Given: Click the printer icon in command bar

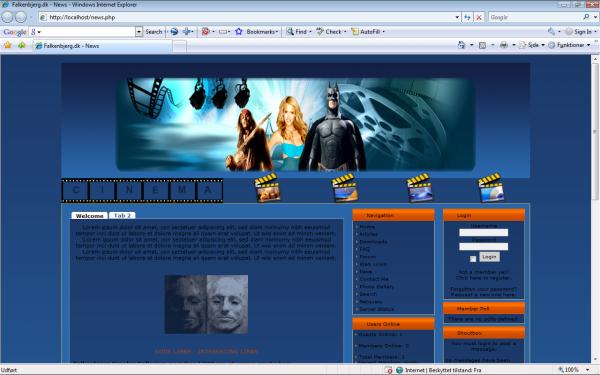Looking at the screenshot, I should (x=504, y=45).
